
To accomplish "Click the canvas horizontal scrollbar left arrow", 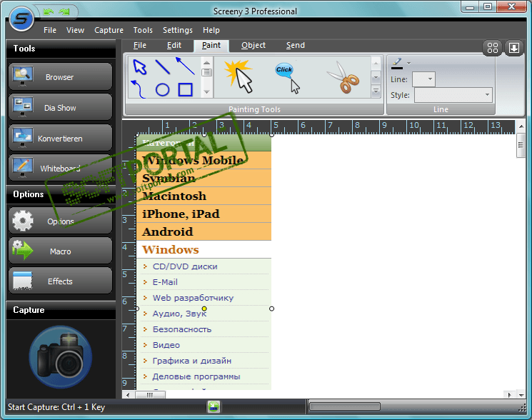I will 128,395.
